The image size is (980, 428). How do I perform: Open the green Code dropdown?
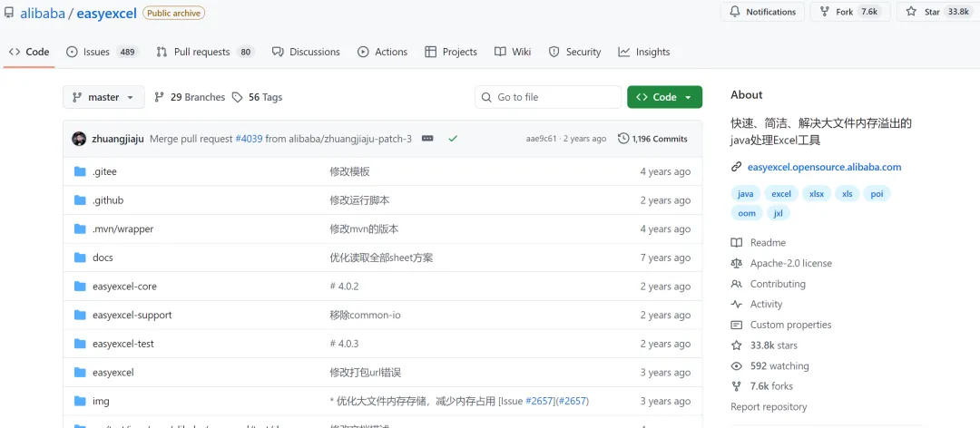[x=664, y=97]
